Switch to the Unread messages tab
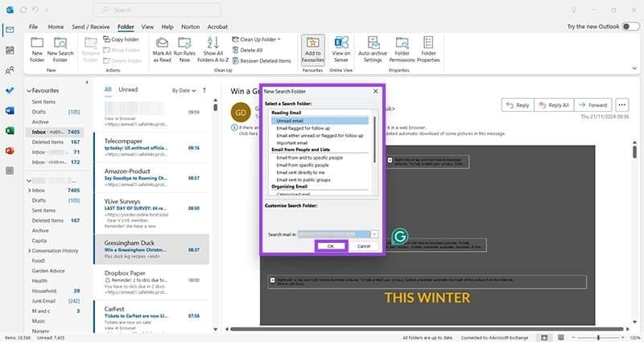Image resolution: width=644 pixels, height=342 pixels. coord(128,89)
